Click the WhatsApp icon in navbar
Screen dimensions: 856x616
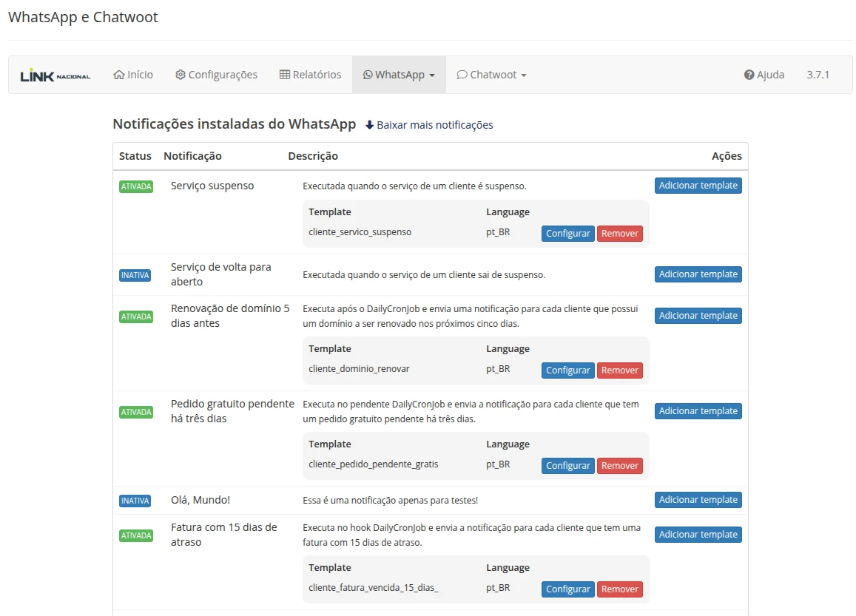[368, 75]
